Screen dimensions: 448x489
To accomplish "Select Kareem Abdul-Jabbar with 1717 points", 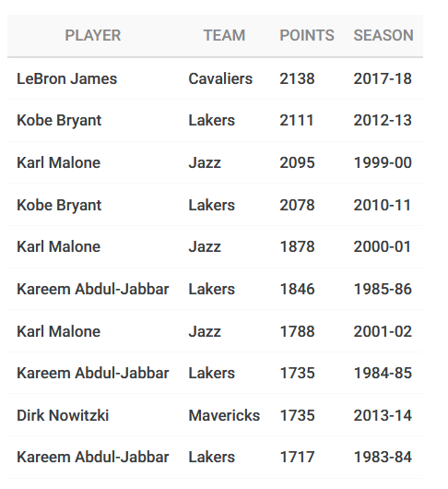I will pos(93,458).
